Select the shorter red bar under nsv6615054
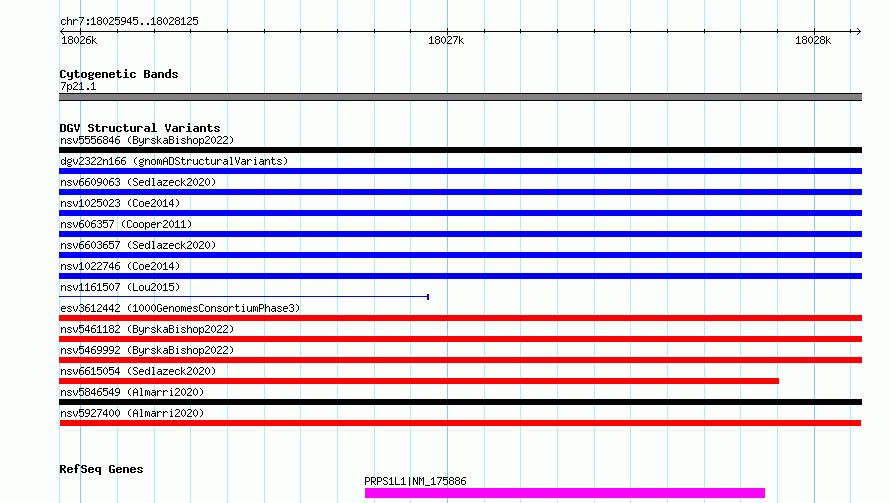This screenshot has height=503, width=890. click(419, 381)
